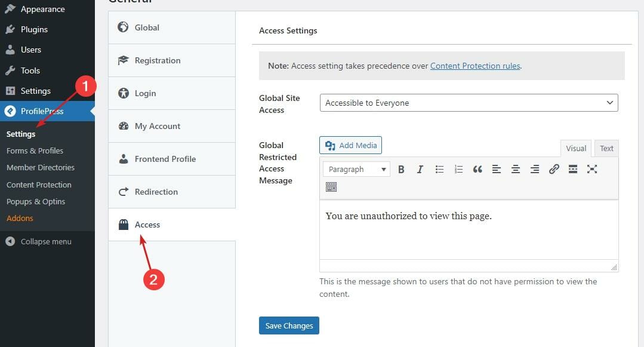This screenshot has width=644, height=347.
Task: Click the Frontend Profile person icon
Action: pyautogui.click(x=123, y=159)
